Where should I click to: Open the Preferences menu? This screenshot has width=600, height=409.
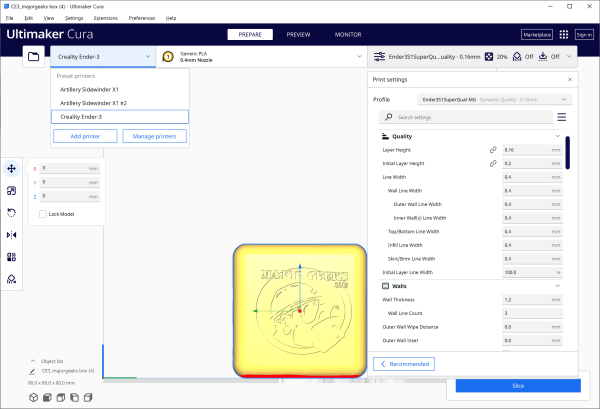point(142,18)
